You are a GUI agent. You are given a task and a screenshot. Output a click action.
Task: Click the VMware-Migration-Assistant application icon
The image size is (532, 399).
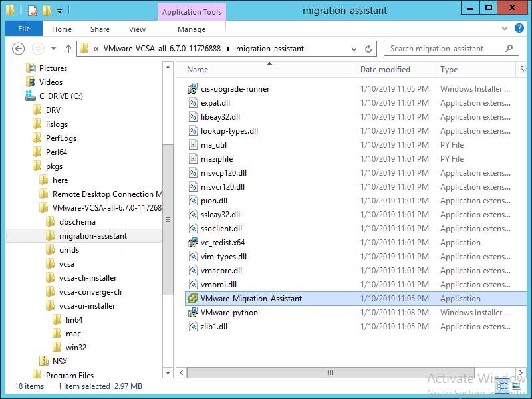pyautogui.click(x=193, y=298)
